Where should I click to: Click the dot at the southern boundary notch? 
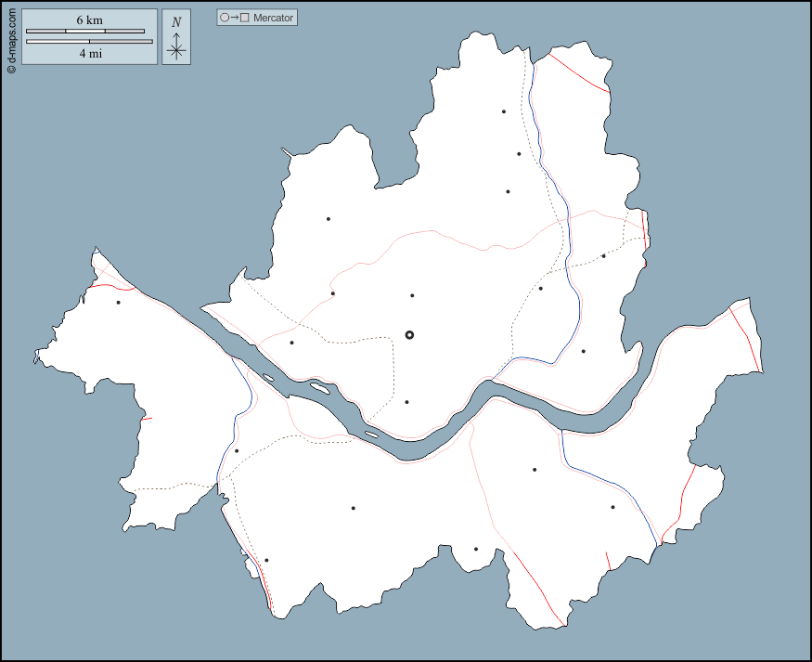point(476,549)
